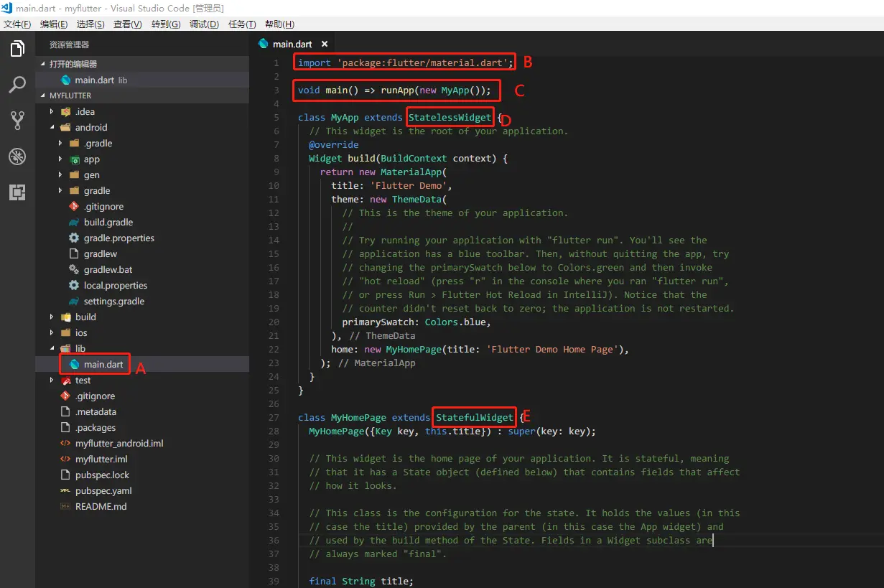The image size is (884, 588).
Task: Open local.properties file
Action: 142,285
